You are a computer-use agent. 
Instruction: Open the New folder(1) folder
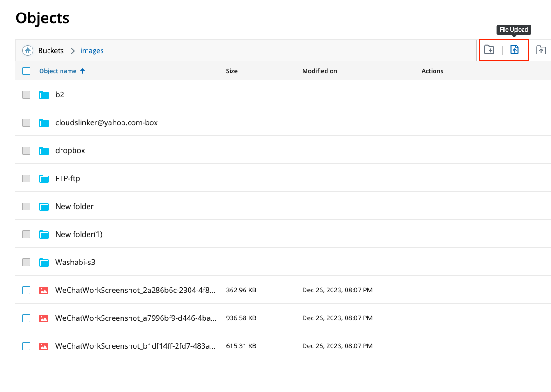[79, 234]
